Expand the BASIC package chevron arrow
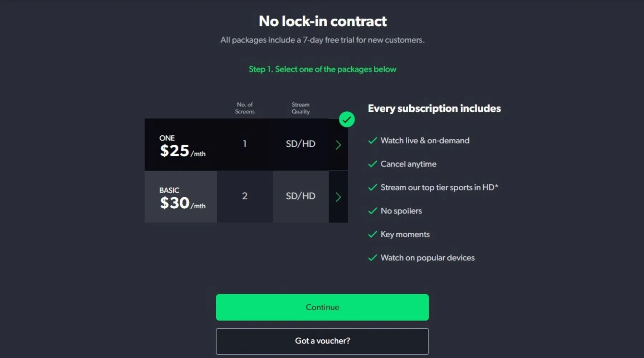644x358 pixels. pos(338,197)
